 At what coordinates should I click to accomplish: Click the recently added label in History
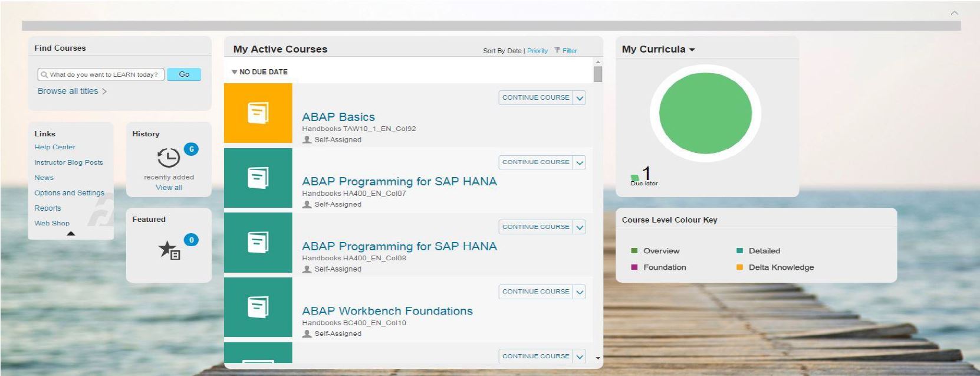point(169,177)
